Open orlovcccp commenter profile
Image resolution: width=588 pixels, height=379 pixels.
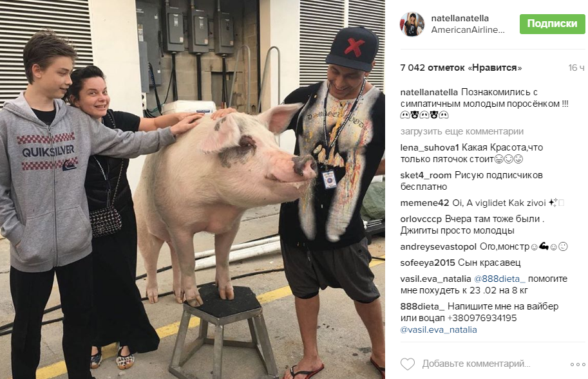point(421,219)
